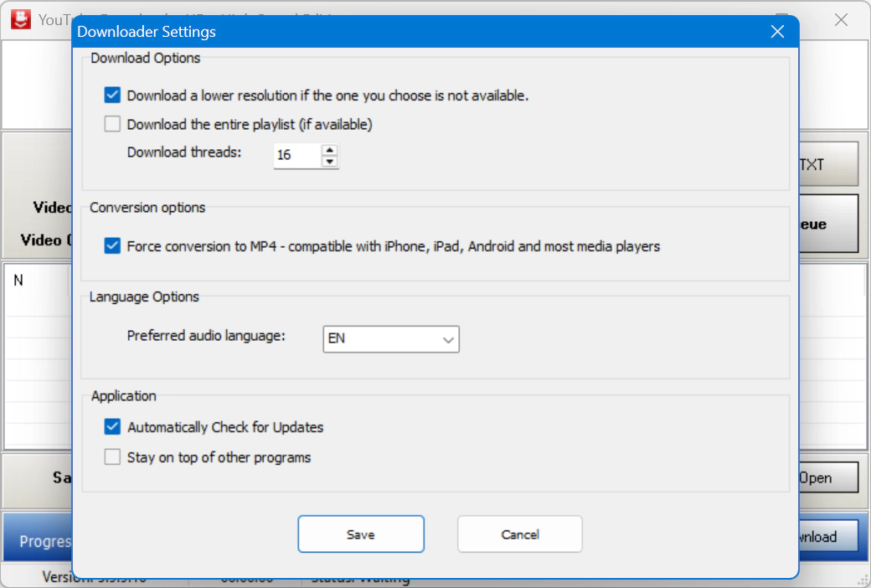Cancel the settings dialog
The width and height of the screenshot is (871, 588).
tap(520, 534)
